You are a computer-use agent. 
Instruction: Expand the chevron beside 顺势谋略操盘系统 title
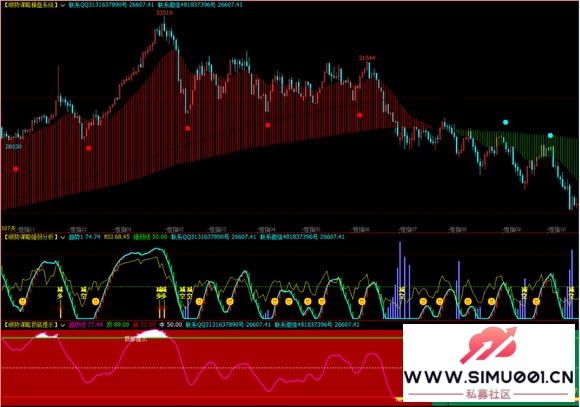[63, 5]
